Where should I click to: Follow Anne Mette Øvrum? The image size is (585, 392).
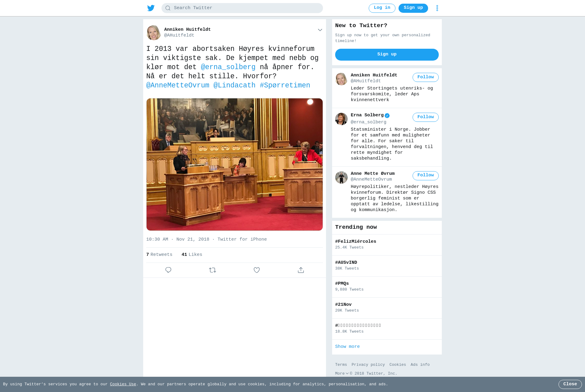pyautogui.click(x=425, y=175)
